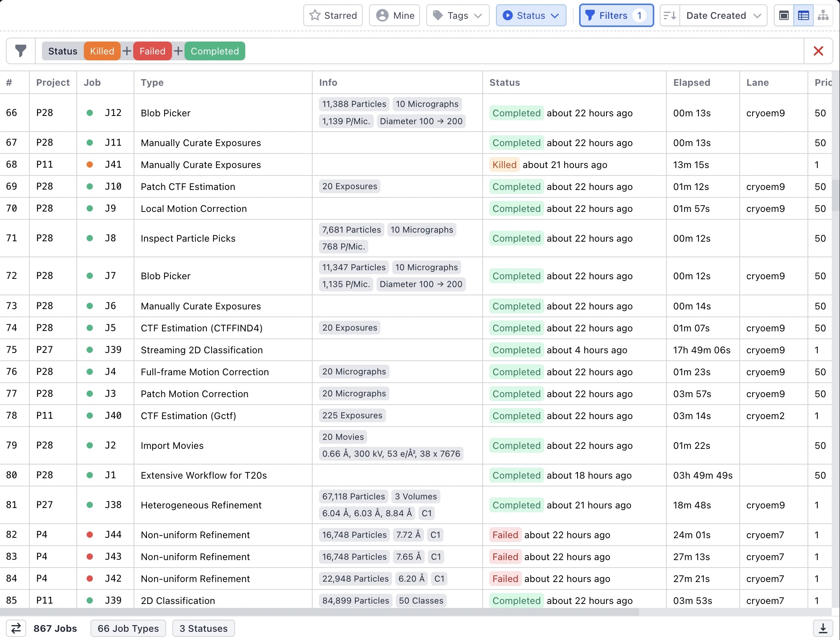Screen dimensions: 840x640
Task: Click 'Extensive Workflow for T20s' job type
Action: tap(204, 475)
